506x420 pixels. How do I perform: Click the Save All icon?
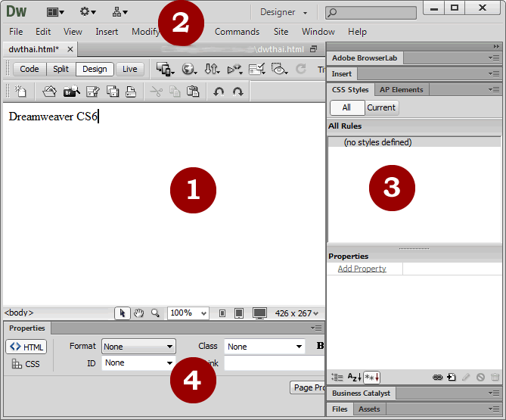[113, 92]
